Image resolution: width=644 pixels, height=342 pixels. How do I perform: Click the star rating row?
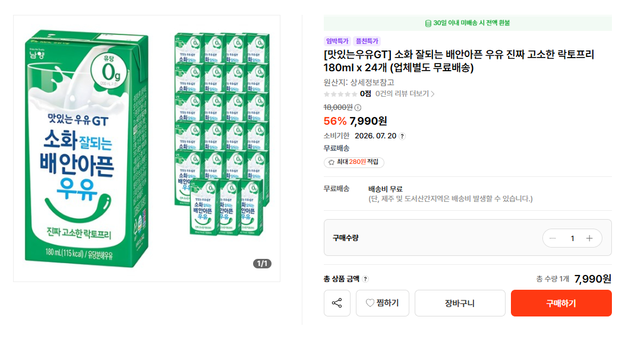[340, 94]
